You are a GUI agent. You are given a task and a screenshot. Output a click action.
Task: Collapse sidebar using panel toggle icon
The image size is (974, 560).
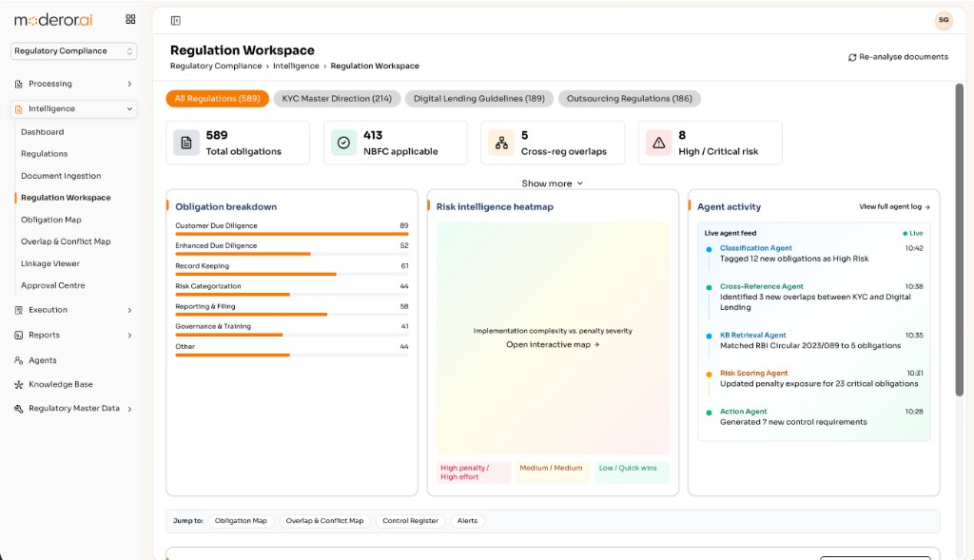[176, 21]
